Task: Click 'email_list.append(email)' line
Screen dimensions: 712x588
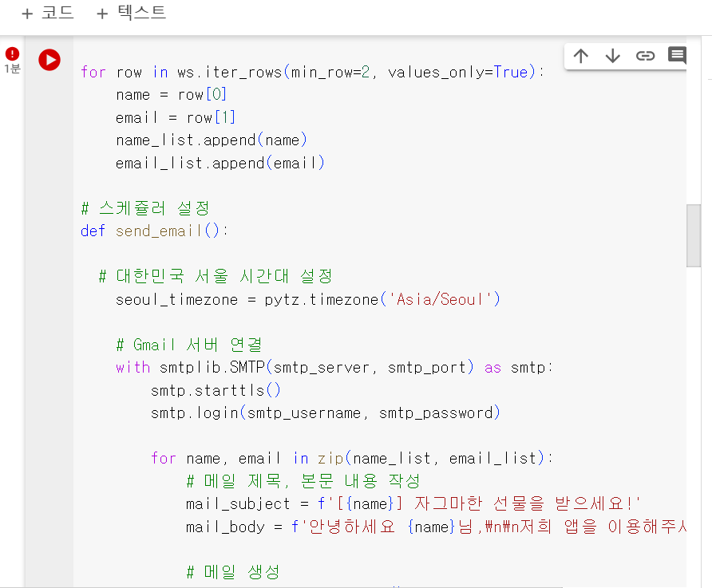Action: point(220,163)
